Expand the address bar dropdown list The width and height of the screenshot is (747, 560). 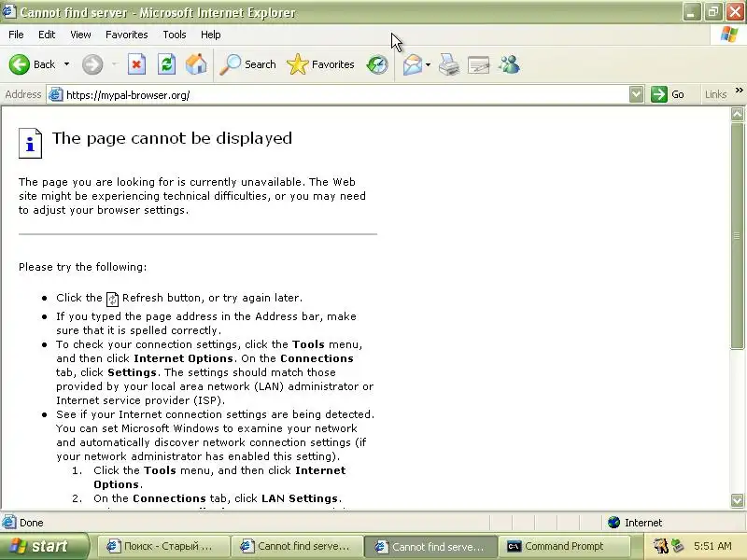click(x=636, y=94)
